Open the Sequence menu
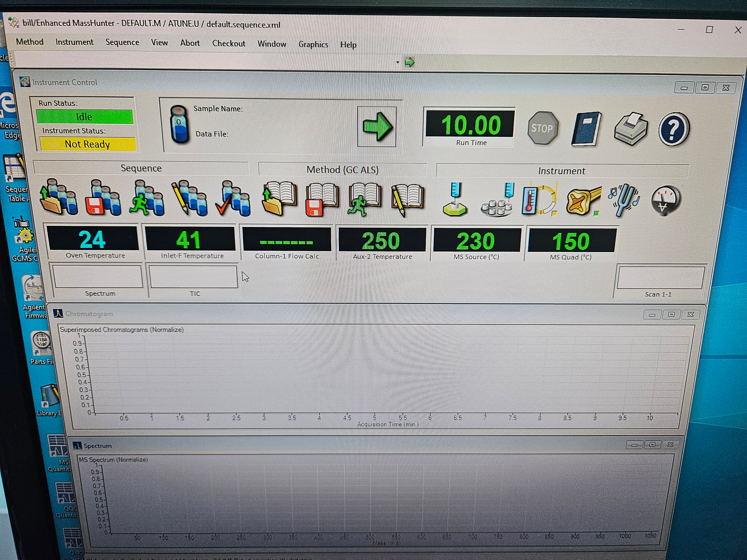The height and width of the screenshot is (560, 747). point(122,42)
